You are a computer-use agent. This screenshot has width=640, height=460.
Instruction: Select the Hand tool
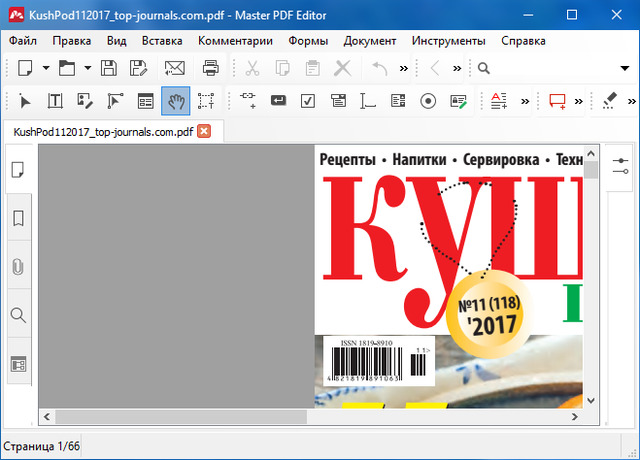[175, 101]
